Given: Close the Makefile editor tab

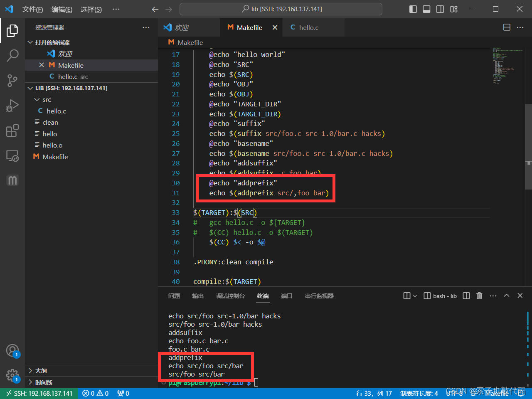Looking at the screenshot, I should 275,27.
